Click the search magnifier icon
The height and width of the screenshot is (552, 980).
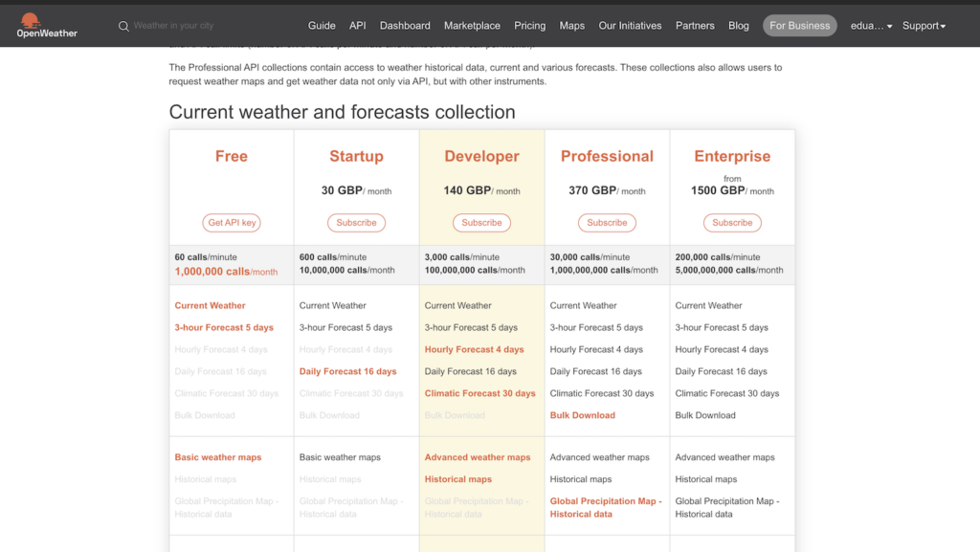coord(123,26)
